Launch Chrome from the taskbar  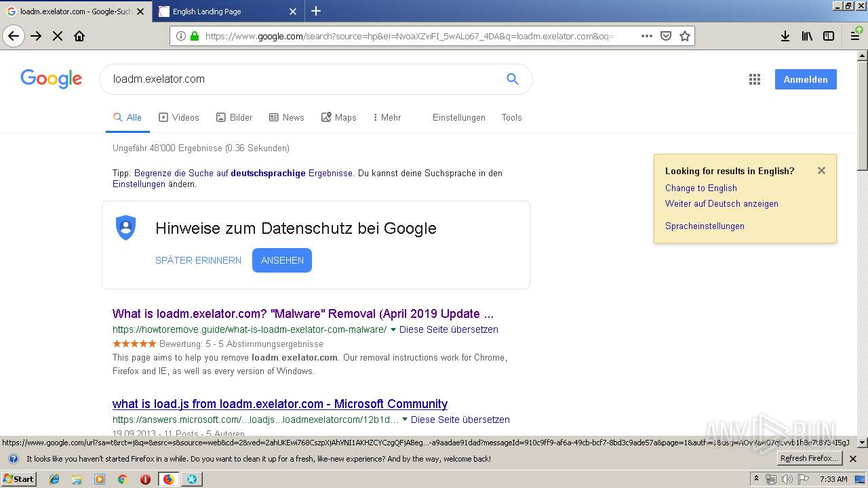point(123,479)
